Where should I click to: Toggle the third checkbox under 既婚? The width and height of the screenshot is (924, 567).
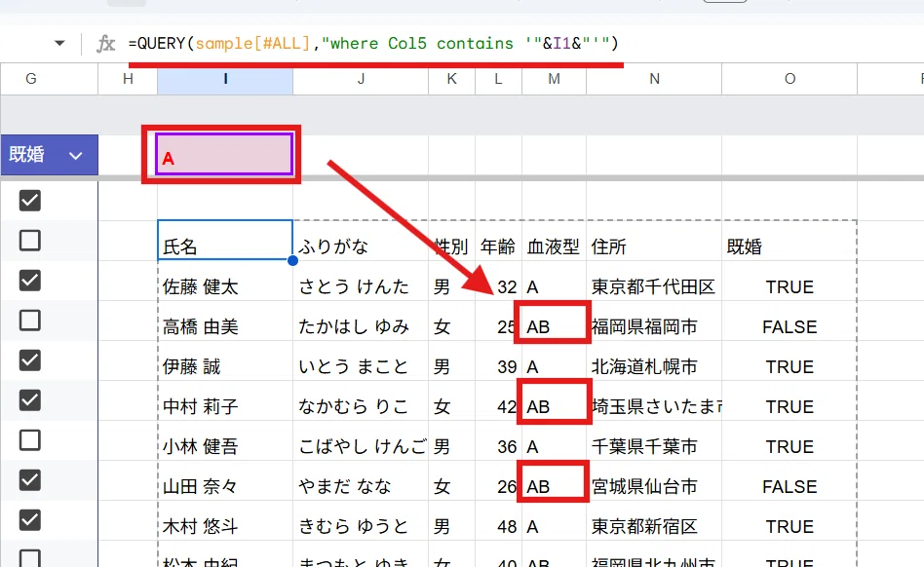click(30, 281)
